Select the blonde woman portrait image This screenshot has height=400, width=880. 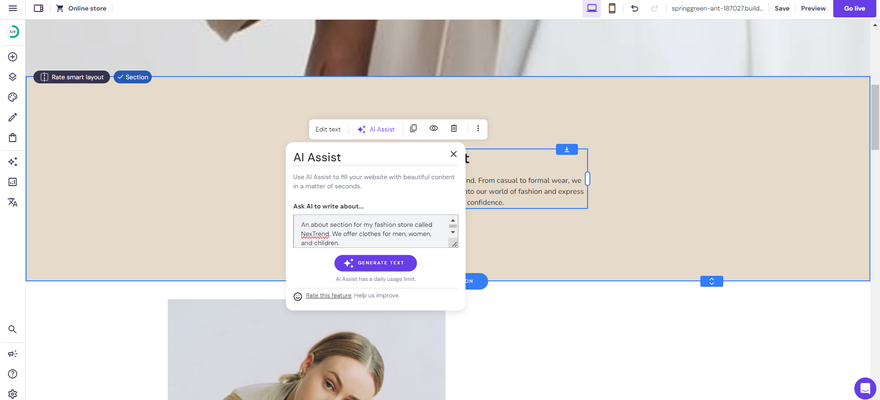[x=306, y=350]
